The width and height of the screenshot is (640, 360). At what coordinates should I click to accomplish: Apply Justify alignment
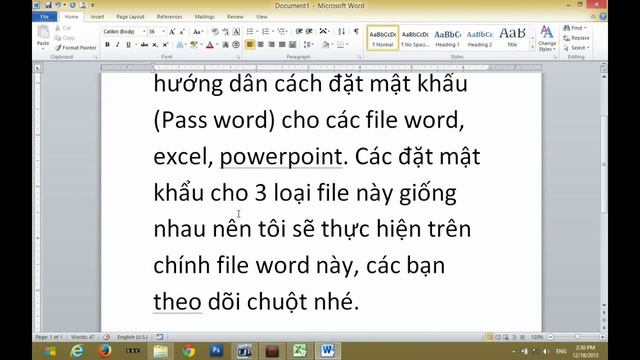pyautogui.click(x=282, y=44)
